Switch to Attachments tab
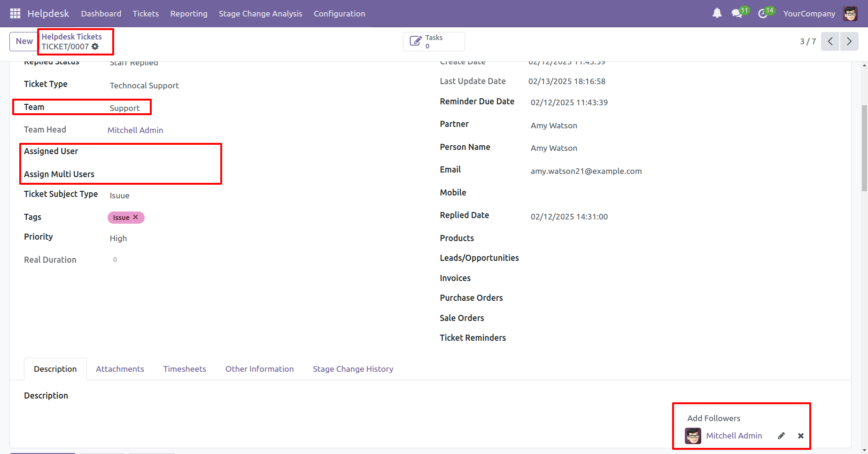The height and width of the screenshot is (454, 868). 120,369
